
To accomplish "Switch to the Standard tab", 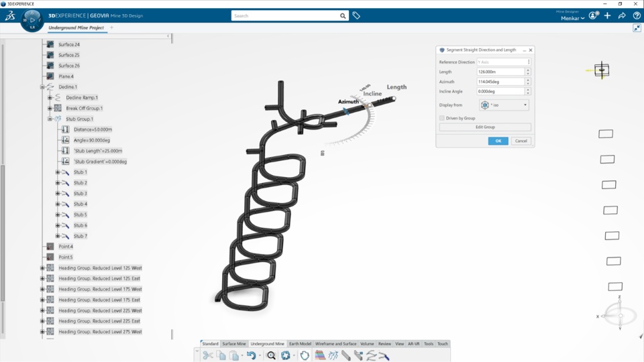I will [210, 343].
